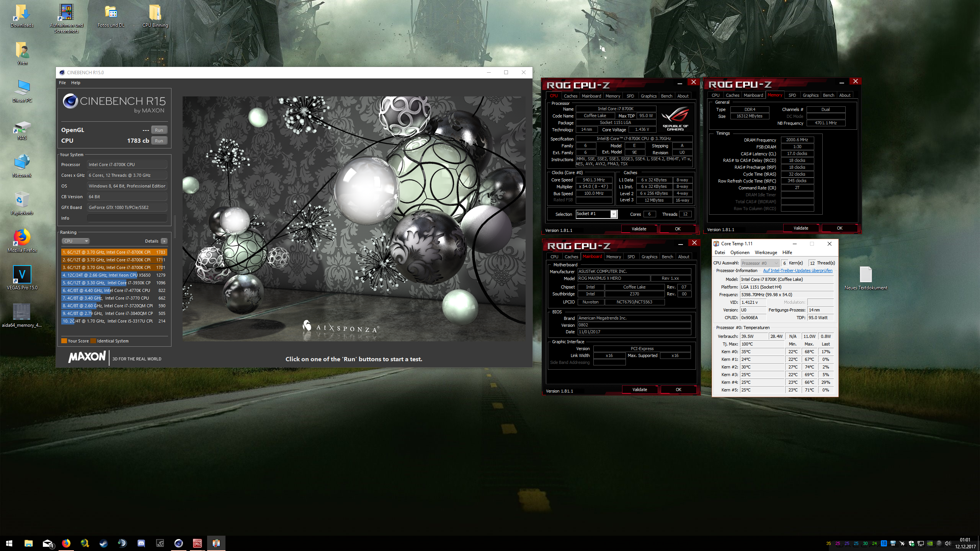Open the Downloads desktop folder

tap(22, 16)
